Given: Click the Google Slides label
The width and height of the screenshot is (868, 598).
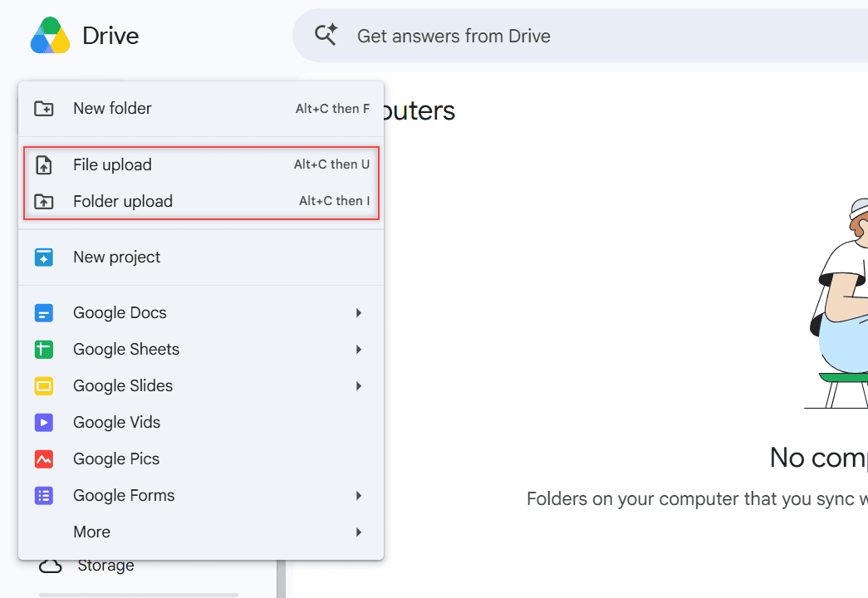Looking at the screenshot, I should [x=123, y=386].
